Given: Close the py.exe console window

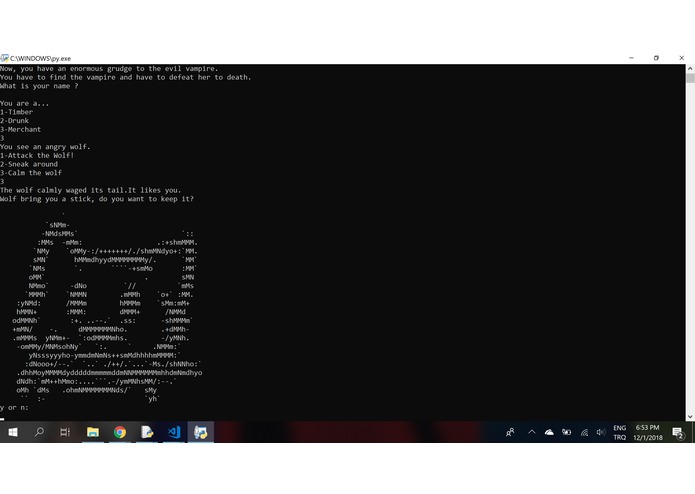Looking at the screenshot, I should pos(681,58).
